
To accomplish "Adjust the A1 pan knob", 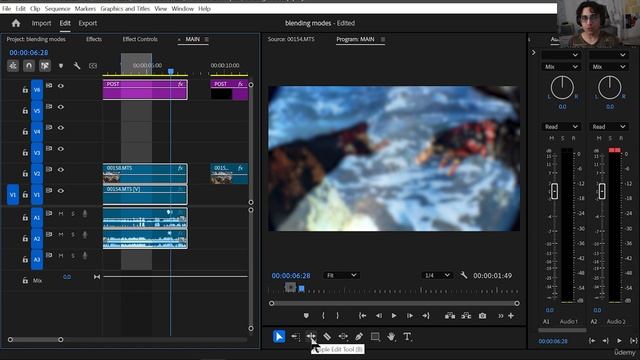I will pyautogui.click(x=562, y=87).
